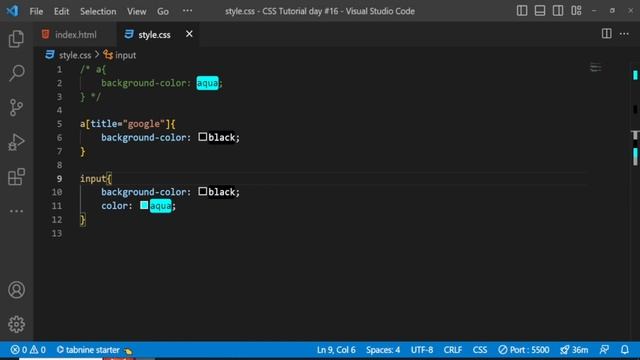
Task: Open the Extensions view
Action: click(16, 177)
